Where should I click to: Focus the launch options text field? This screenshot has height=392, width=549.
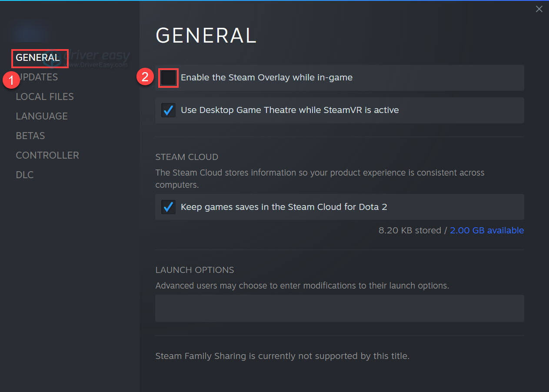(339, 308)
